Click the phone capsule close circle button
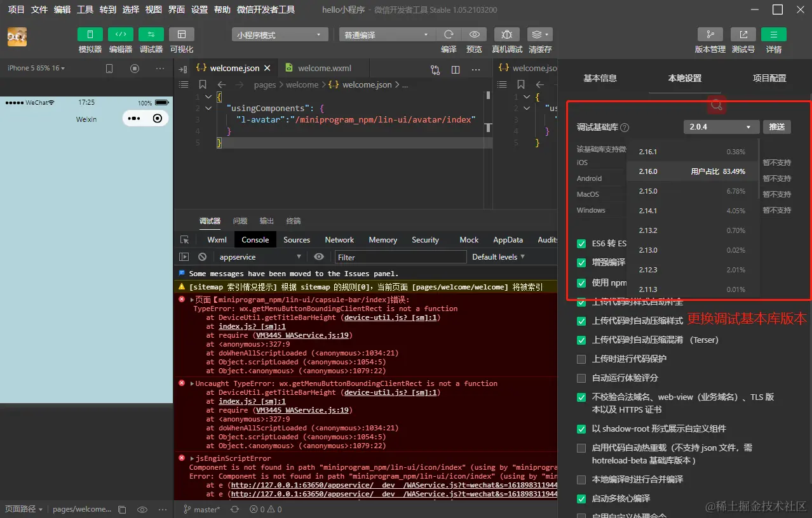Image resolution: width=812 pixels, height=518 pixels. 158,118
